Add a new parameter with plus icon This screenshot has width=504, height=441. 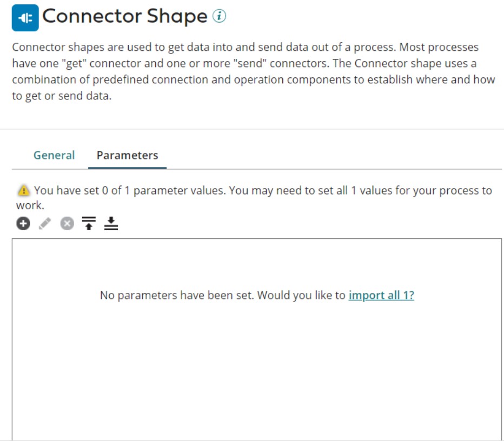pyautogui.click(x=23, y=224)
